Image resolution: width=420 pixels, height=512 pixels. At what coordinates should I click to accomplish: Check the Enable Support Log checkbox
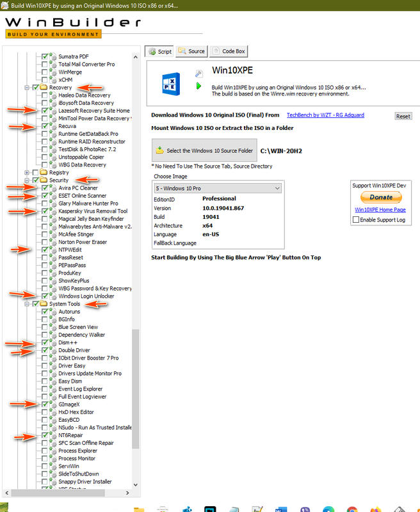pos(357,220)
